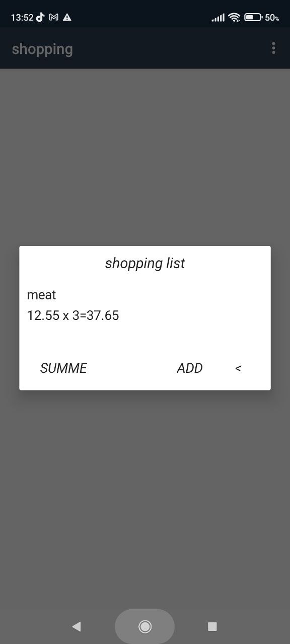Image resolution: width=290 pixels, height=644 pixels.
Task: Tap the SUMME button in dialog
Action: click(63, 368)
